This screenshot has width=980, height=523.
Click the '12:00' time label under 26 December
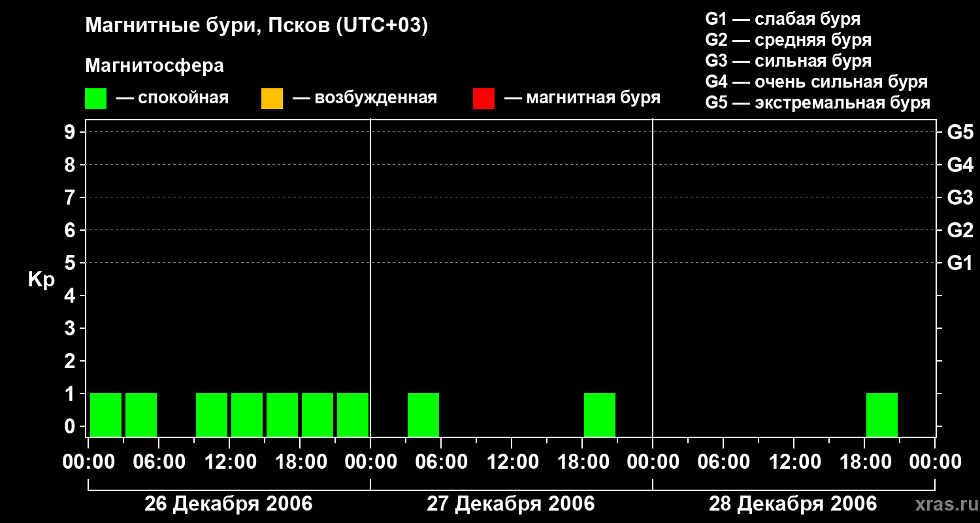coord(229,462)
